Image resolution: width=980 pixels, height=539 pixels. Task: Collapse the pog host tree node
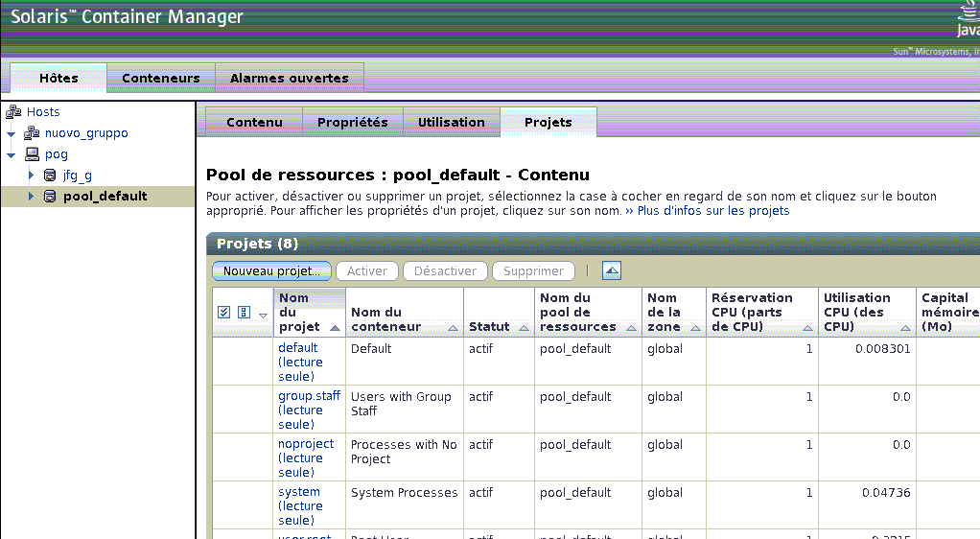[x=11, y=155]
